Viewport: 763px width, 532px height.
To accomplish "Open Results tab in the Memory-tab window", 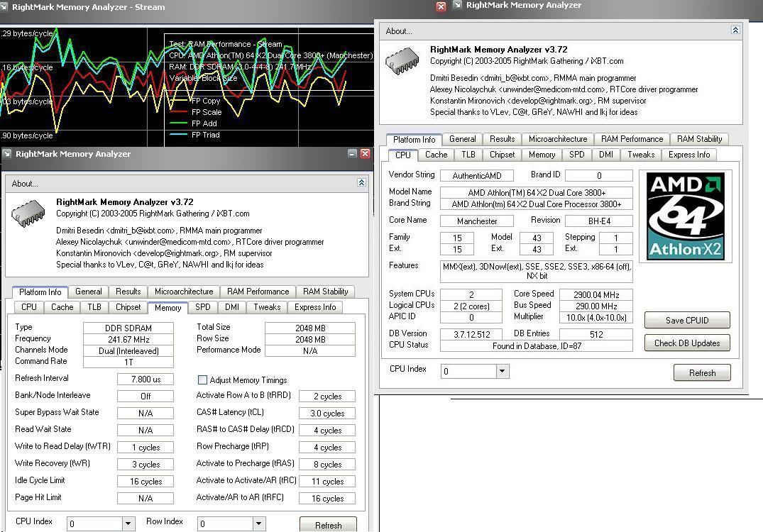I will click(128, 292).
